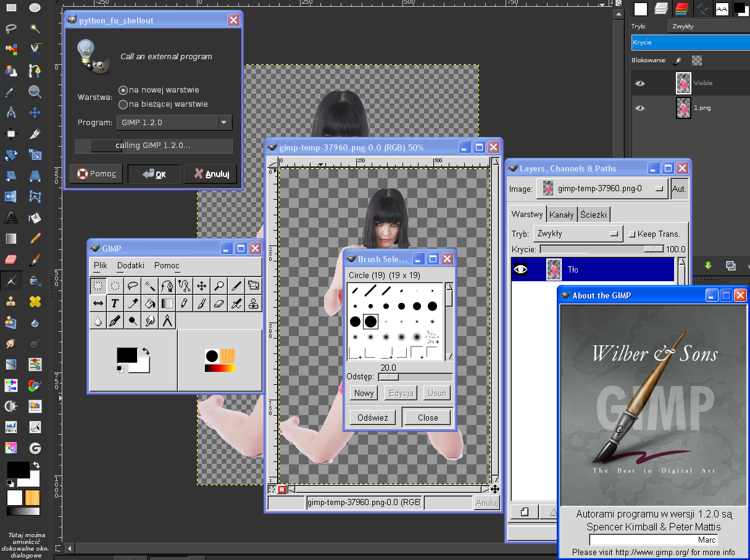Choose the large A Text tool in main toolbox
This screenshot has width=750, height=560.
11,218
